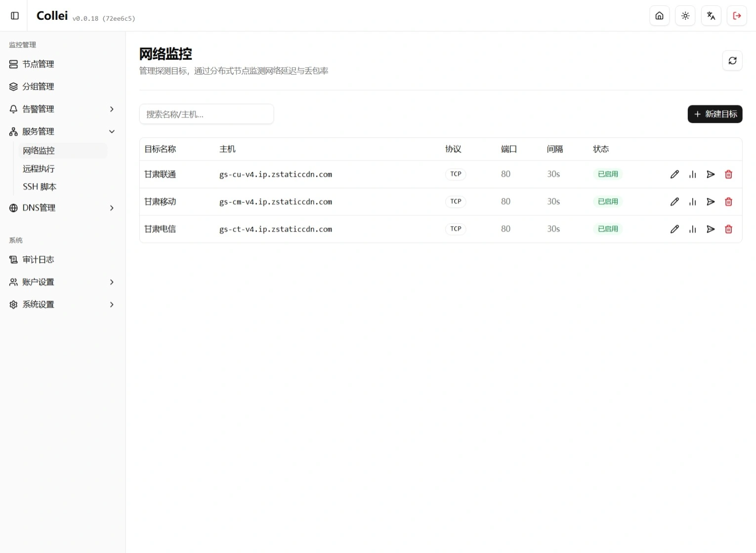Go to 审计日志 page
The width and height of the screenshot is (756, 553).
pos(38,260)
